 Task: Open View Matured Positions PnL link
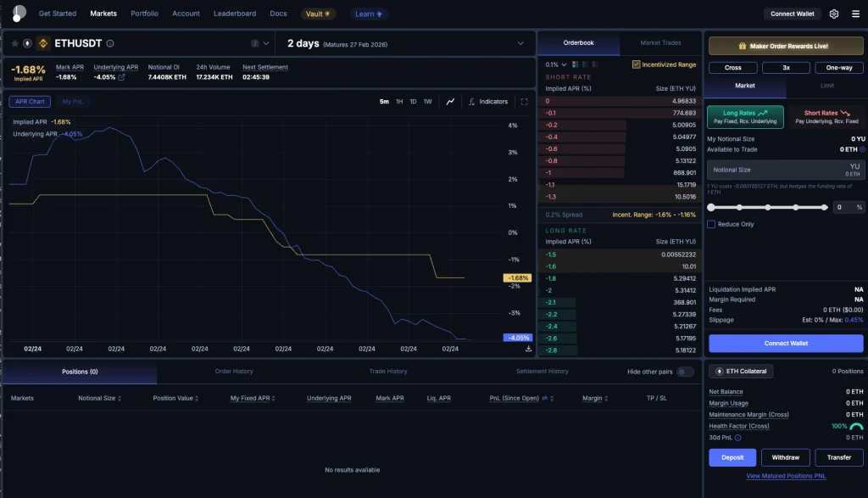[785, 476]
